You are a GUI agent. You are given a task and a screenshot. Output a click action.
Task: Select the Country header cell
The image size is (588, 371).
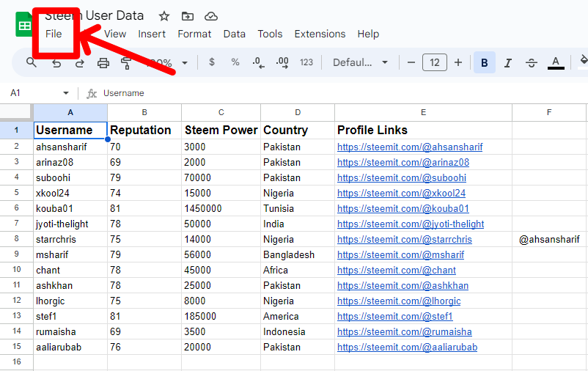tap(298, 130)
